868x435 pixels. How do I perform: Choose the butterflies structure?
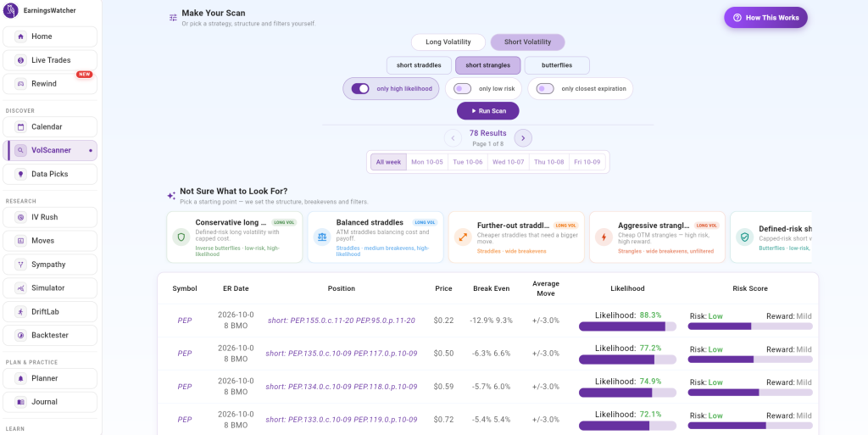[557, 65]
